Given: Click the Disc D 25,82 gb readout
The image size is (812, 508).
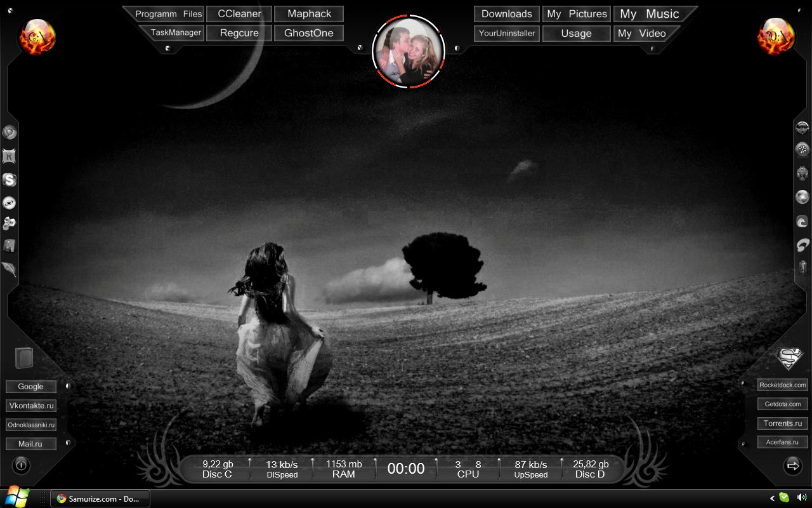Looking at the screenshot, I should (591, 469).
